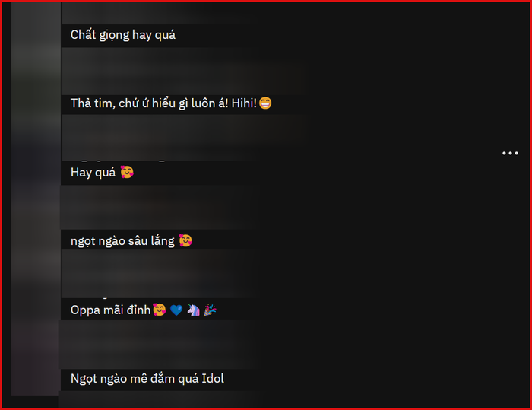Click the comment "Ngọt ngào mê đắm quá Idol"
532x410 pixels.
click(147, 379)
